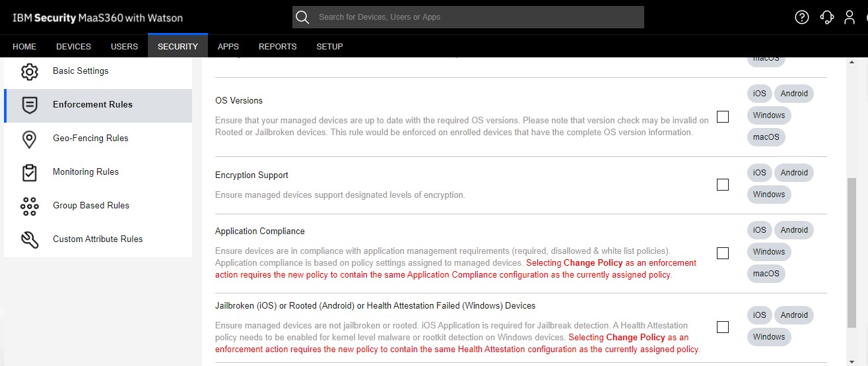The width and height of the screenshot is (868, 366).
Task: Switch to the REPORTS tab
Action: tap(277, 46)
